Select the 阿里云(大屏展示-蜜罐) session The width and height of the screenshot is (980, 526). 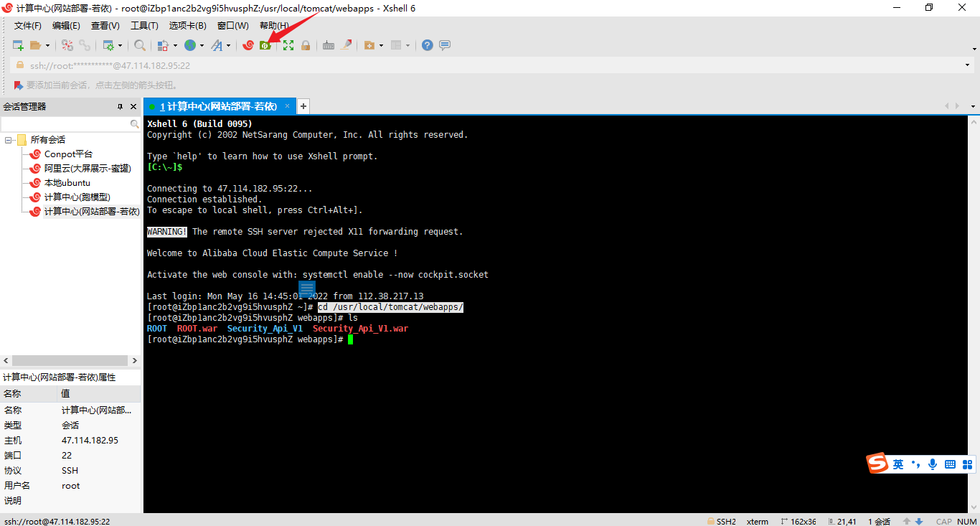point(88,169)
